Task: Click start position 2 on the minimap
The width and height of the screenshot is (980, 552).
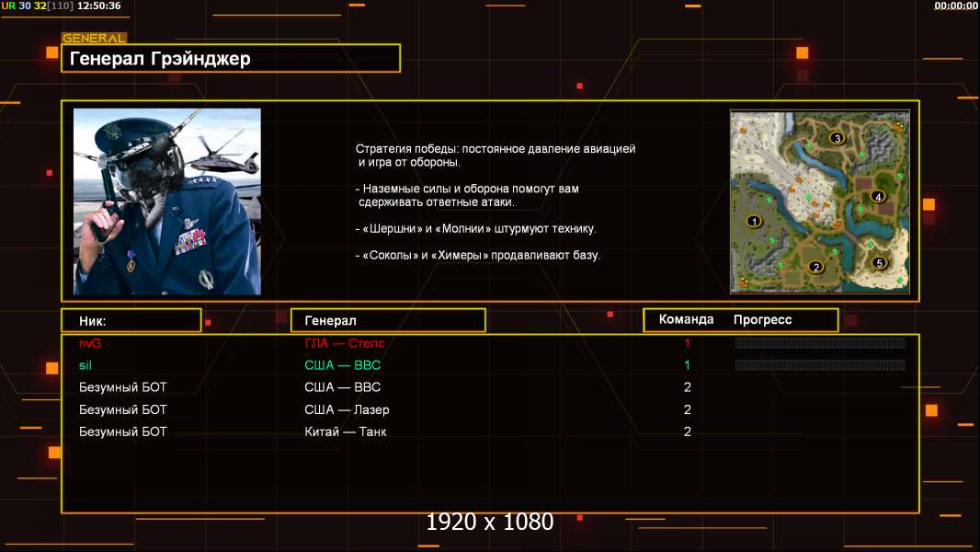Action: pos(815,267)
